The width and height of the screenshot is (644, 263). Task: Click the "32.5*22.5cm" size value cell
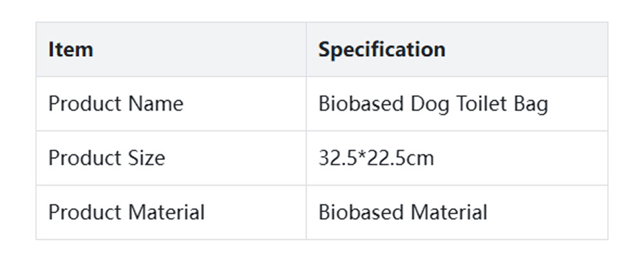[x=376, y=158]
